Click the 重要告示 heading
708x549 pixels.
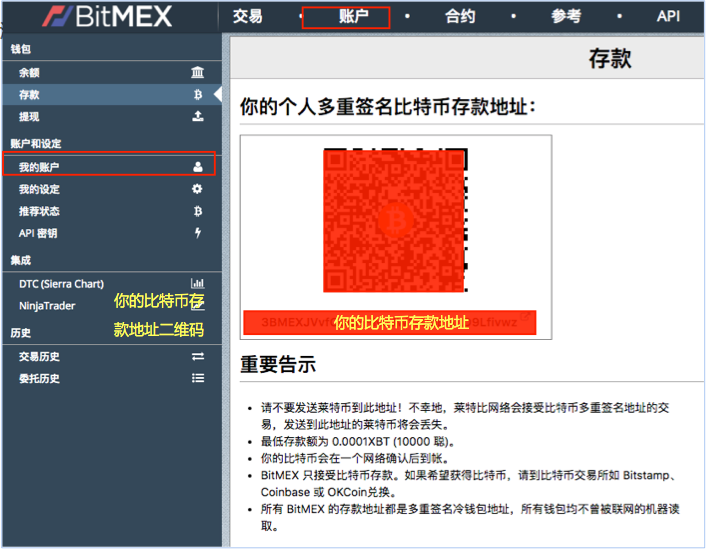[x=278, y=364]
